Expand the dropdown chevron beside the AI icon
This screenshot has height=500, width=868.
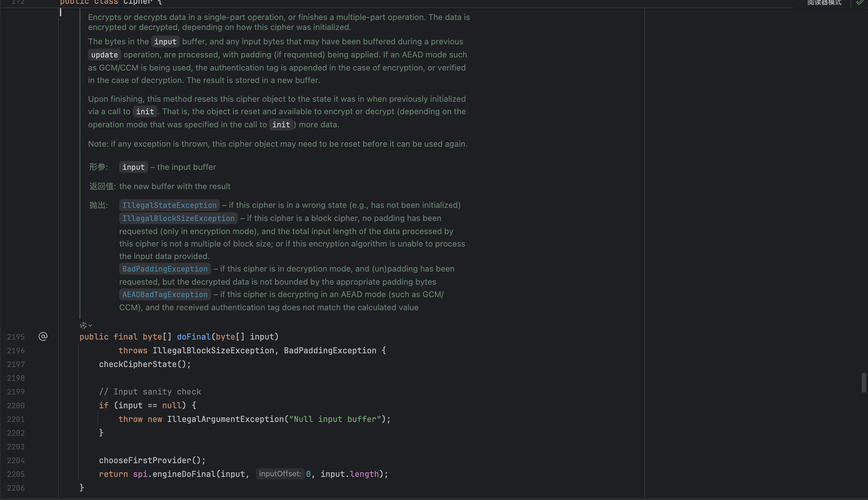click(90, 326)
